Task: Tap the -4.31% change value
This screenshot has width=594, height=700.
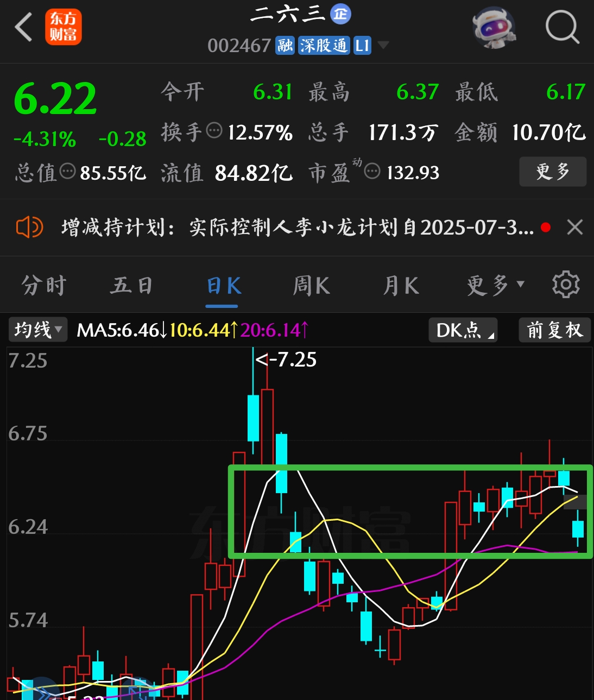Action: [45, 139]
